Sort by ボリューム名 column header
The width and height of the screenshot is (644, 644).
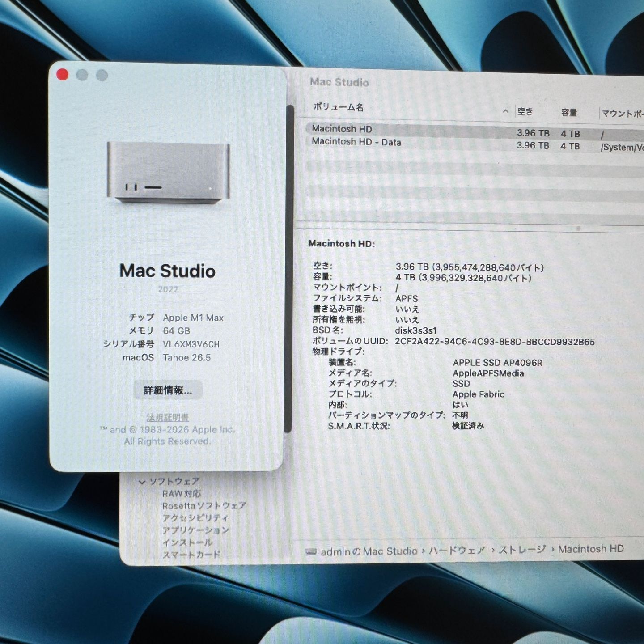(x=339, y=107)
